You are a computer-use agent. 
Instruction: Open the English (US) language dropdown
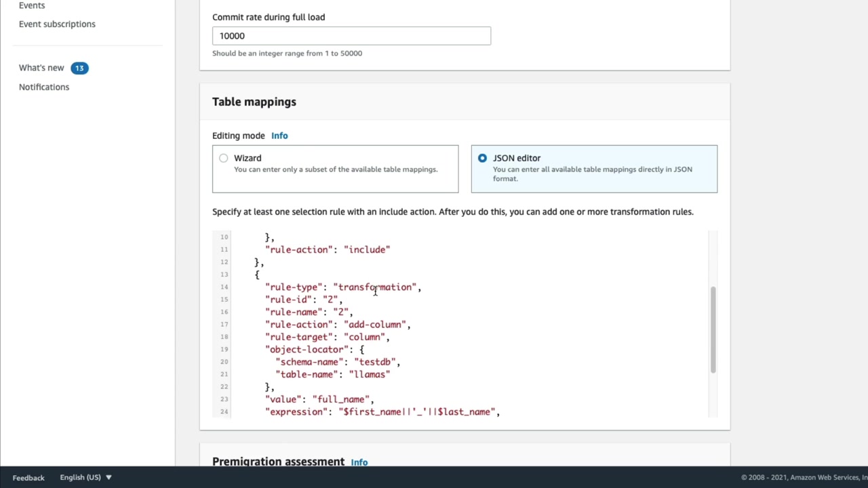coord(85,477)
